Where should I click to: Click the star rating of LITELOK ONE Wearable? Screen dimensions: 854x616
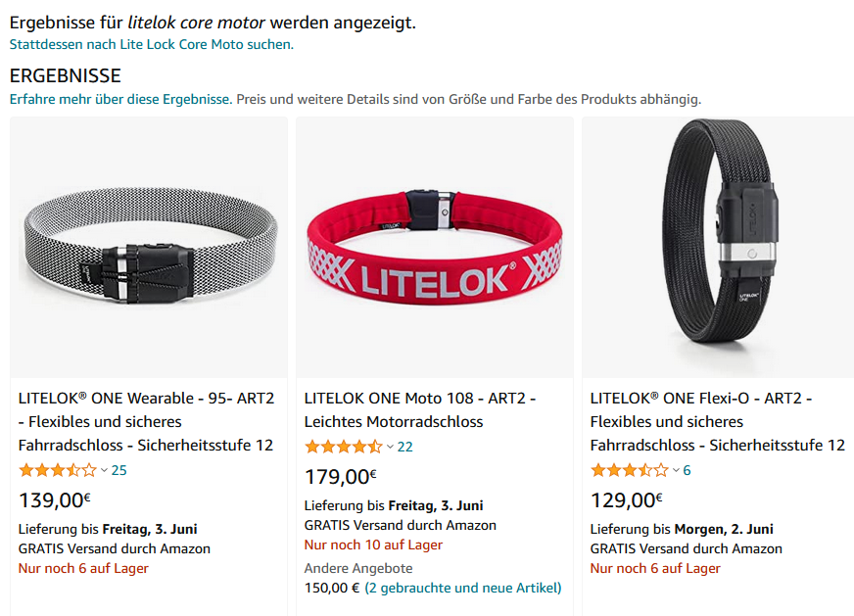[x=57, y=470]
